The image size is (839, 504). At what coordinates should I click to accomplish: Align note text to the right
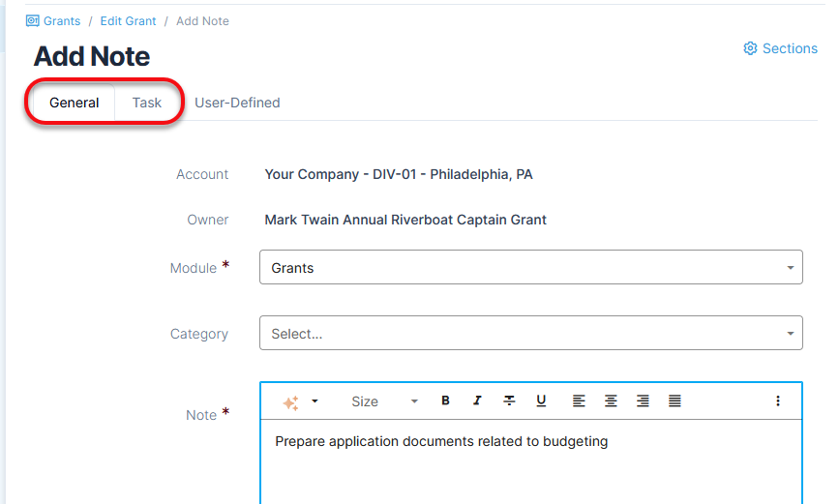tap(643, 401)
